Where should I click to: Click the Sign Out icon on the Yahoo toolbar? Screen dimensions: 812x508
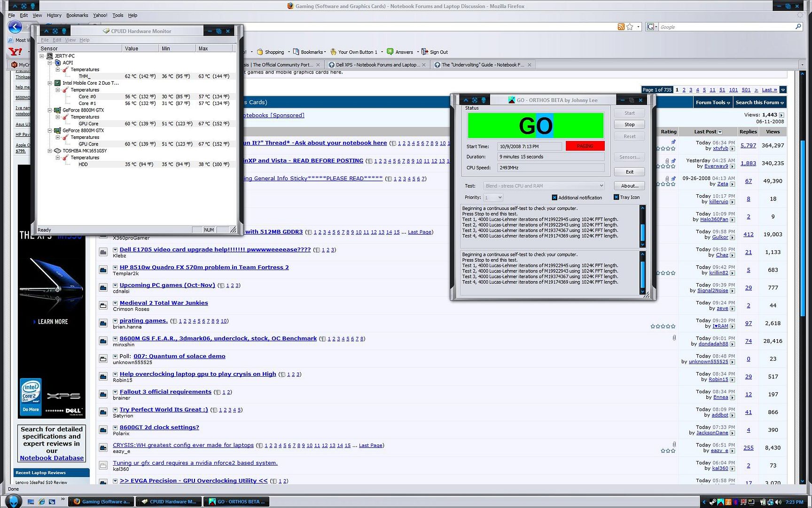coord(425,52)
